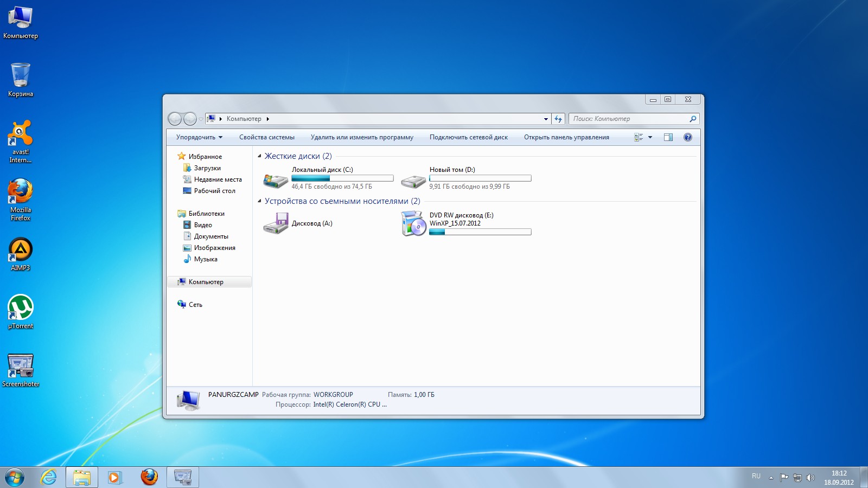Open the Local Disk (C:) drive icon
The image size is (868, 488).
(x=276, y=179)
